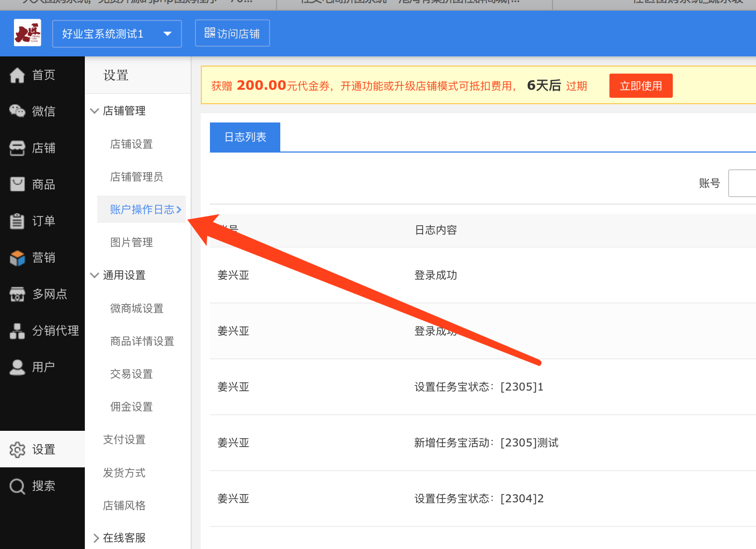Open 微商城设置 submenu link
This screenshot has height=549, width=756.
coord(136,308)
